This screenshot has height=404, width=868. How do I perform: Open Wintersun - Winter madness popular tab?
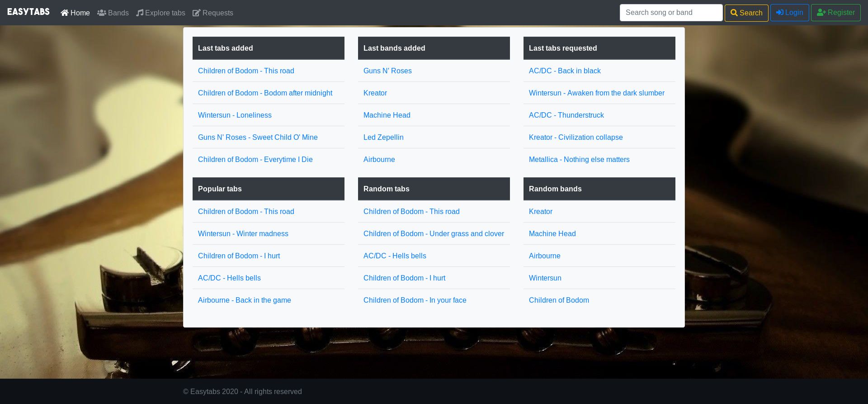243,233
